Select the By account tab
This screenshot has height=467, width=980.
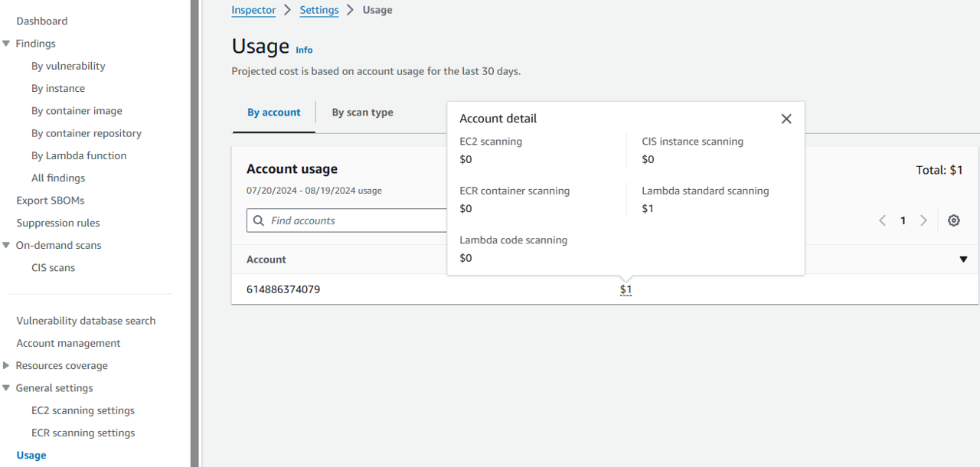pyautogui.click(x=273, y=112)
